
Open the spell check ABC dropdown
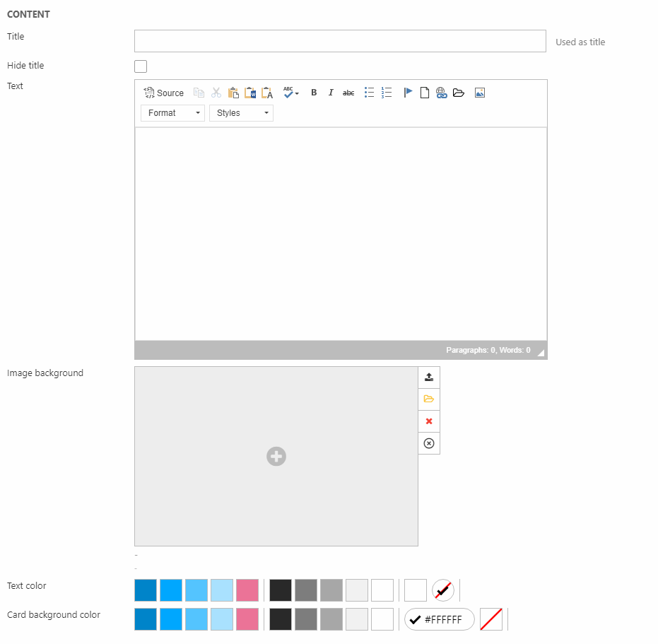pyautogui.click(x=290, y=93)
